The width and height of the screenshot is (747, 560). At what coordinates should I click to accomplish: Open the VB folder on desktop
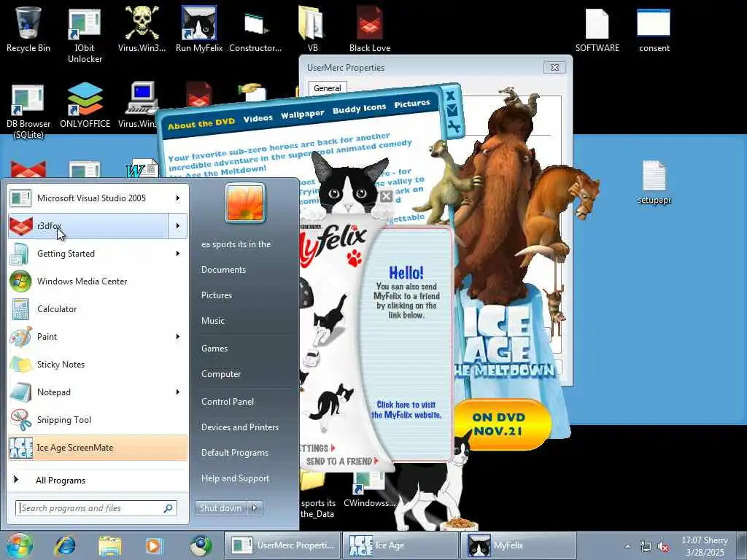click(x=312, y=29)
